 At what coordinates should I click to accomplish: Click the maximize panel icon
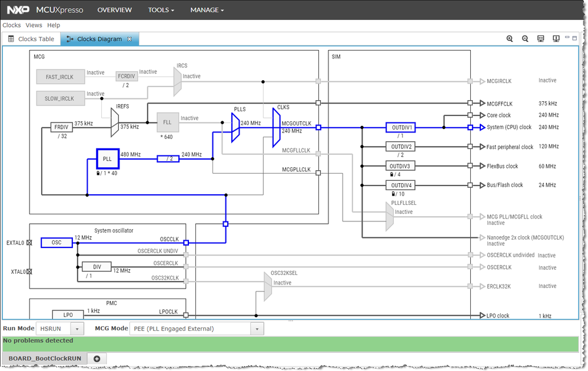point(574,38)
